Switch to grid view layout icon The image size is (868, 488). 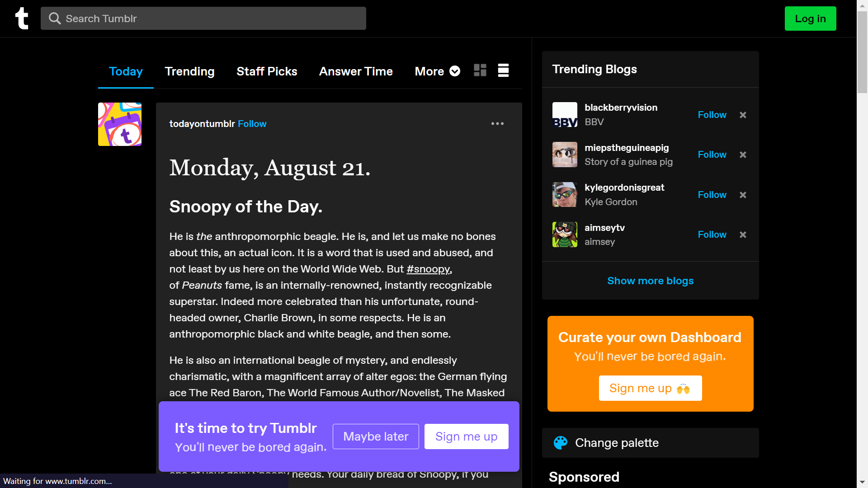pyautogui.click(x=480, y=70)
